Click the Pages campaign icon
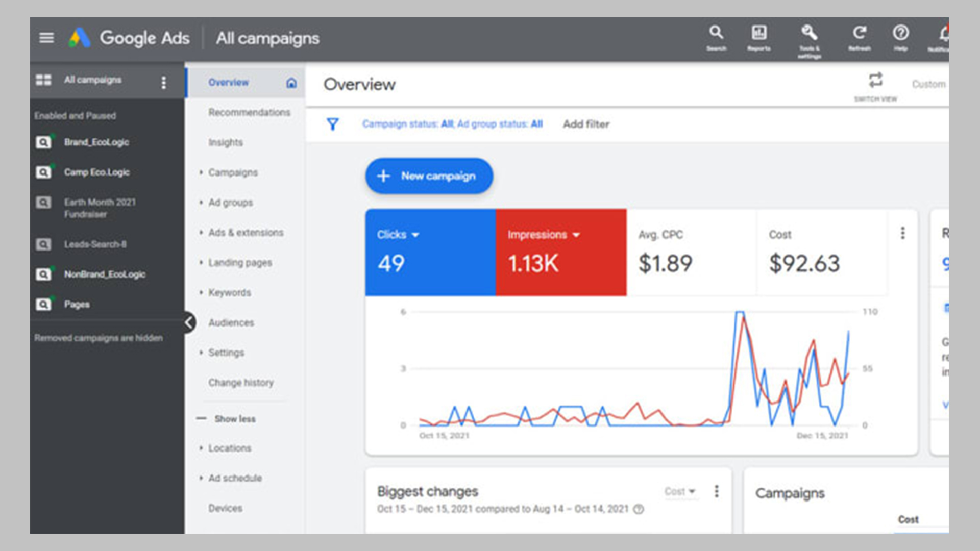The height and width of the screenshot is (551, 980). [x=43, y=305]
